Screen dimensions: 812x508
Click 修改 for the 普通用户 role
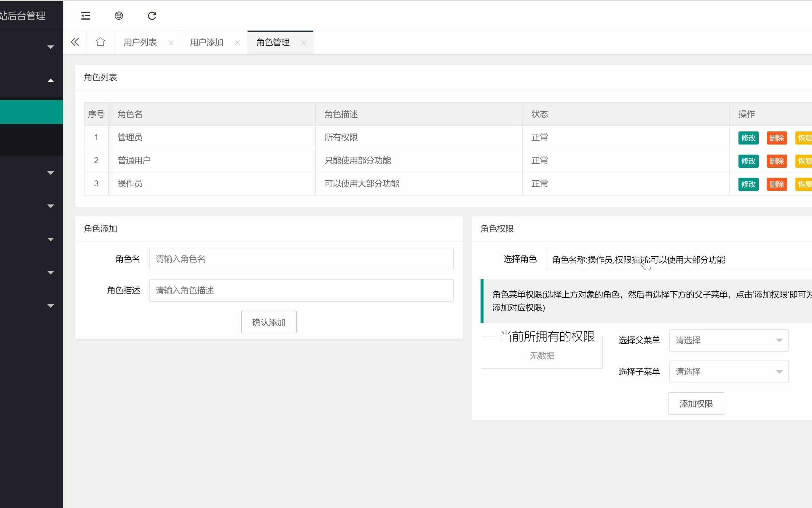(x=748, y=161)
